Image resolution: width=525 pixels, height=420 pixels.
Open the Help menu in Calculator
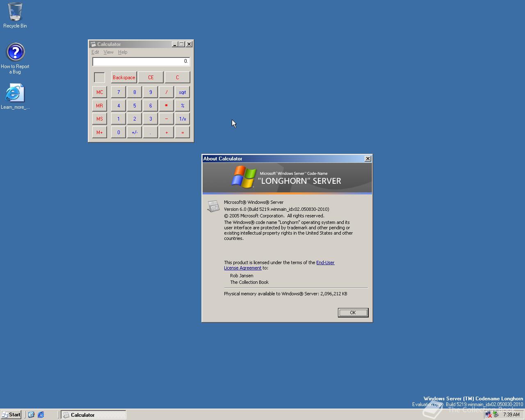123,52
